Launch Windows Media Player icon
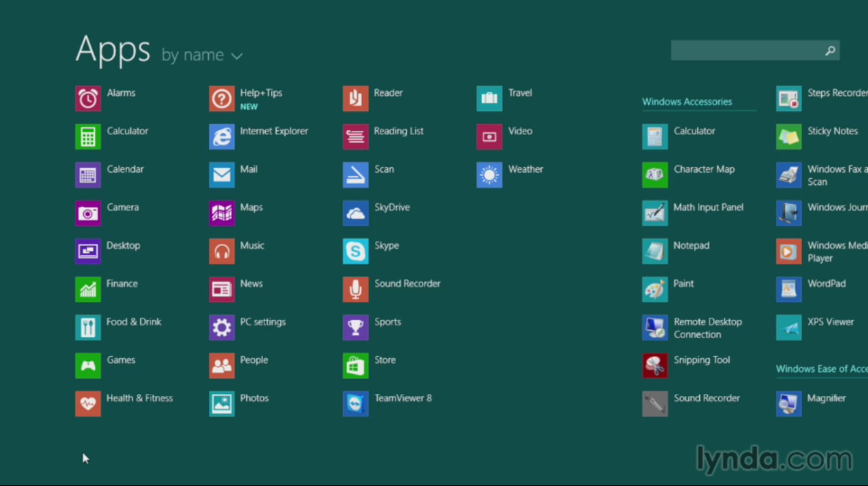Screen dimensions: 868x486 click(789, 251)
